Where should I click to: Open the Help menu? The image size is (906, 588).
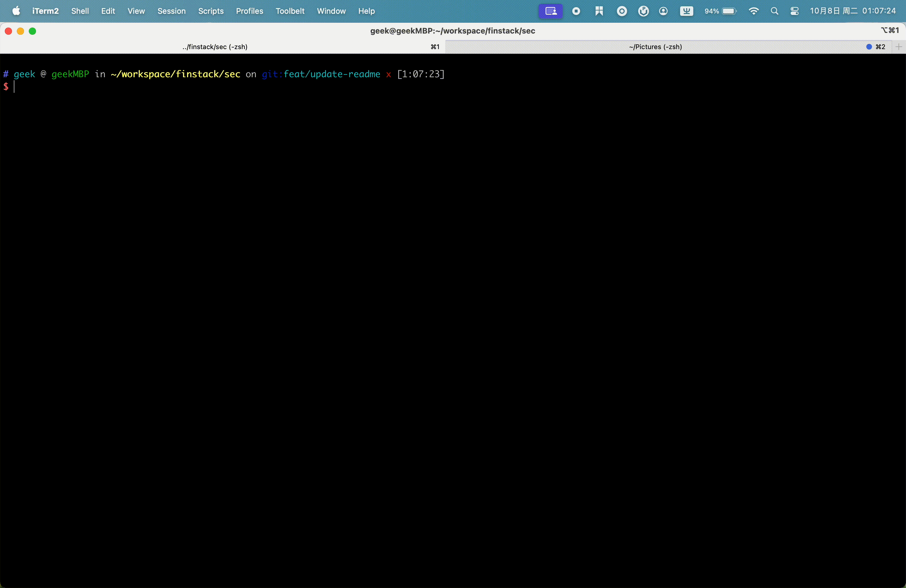tap(366, 11)
